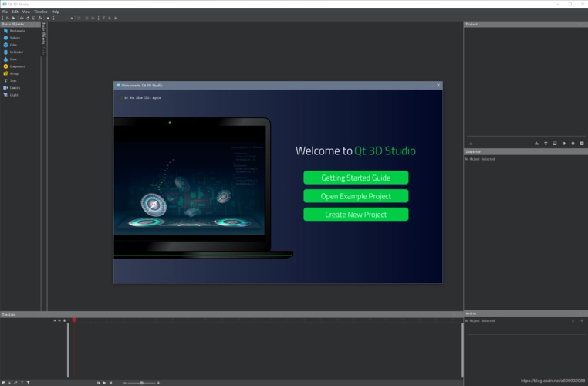Select the Light object in Basic Objects

click(12, 95)
